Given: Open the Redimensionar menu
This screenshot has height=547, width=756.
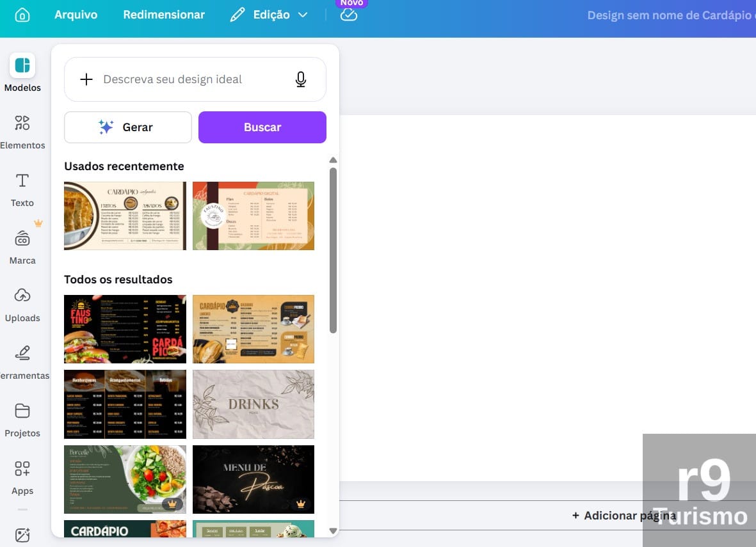Looking at the screenshot, I should (164, 15).
